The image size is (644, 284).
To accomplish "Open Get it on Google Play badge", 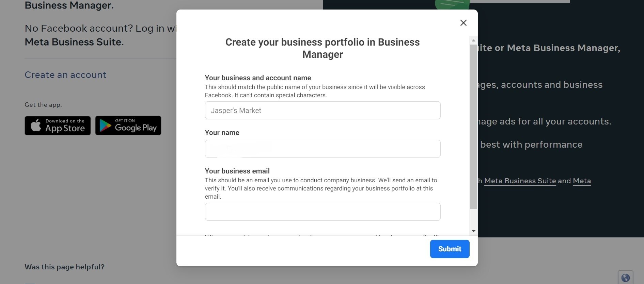I will pyautogui.click(x=128, y=126).
